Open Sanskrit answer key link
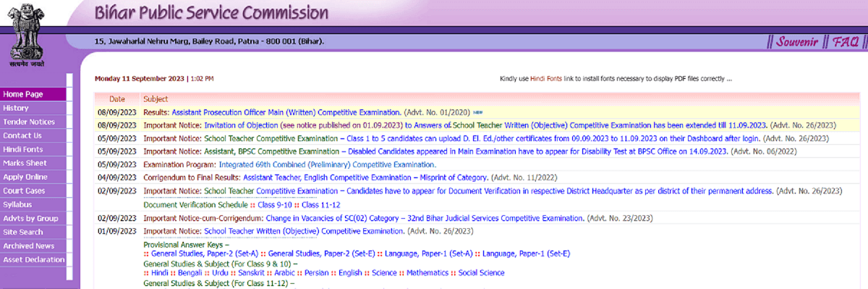Image resolution: width=868 pixels, height=289 pixels. point(251,273)
